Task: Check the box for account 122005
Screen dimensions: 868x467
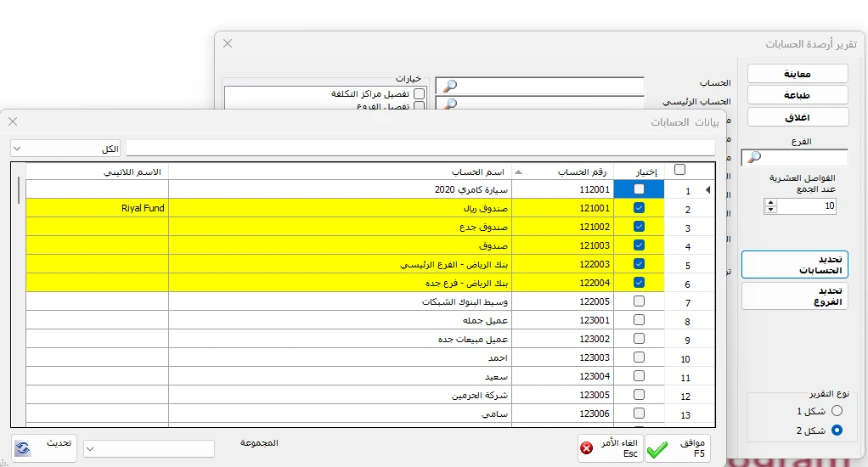Action: click(x=639, y=301)
